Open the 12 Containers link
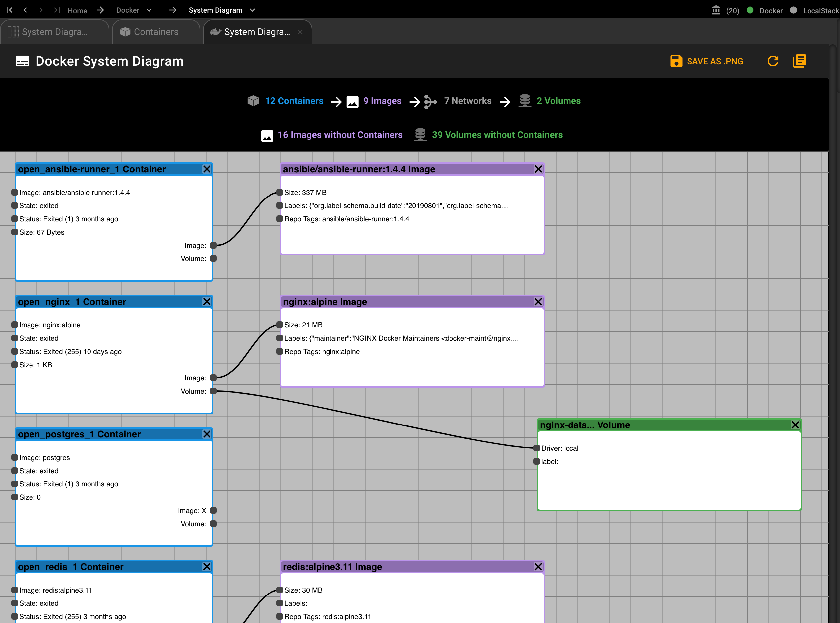 pyautogui.click(x=294, y=101)
